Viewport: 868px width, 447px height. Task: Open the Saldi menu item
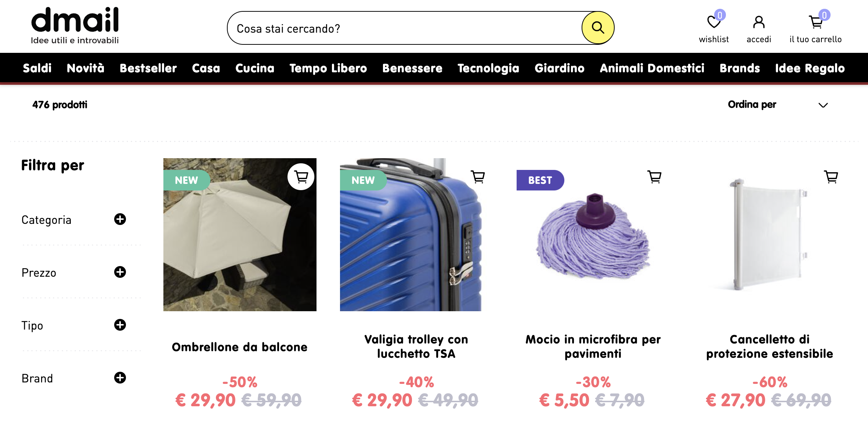coord(37,68)
